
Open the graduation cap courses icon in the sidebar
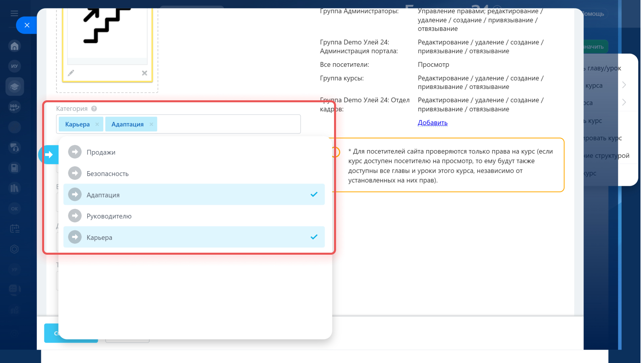(x=14, y=87)
